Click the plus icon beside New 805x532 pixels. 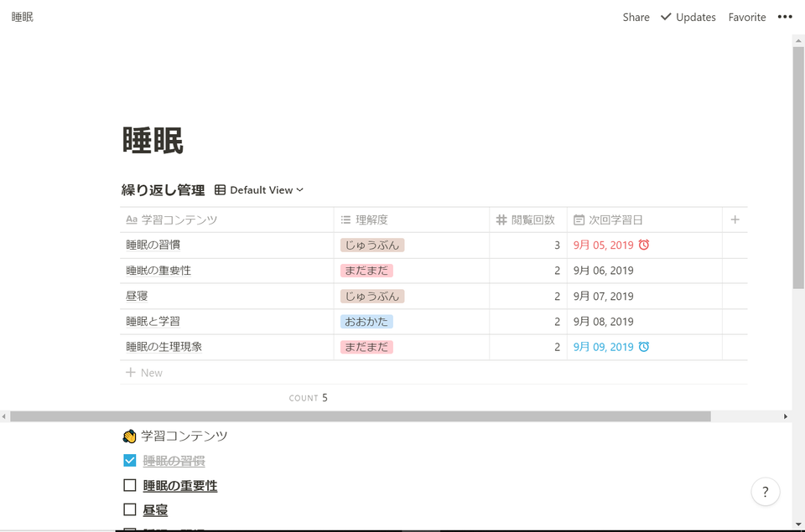pos(131,372)
